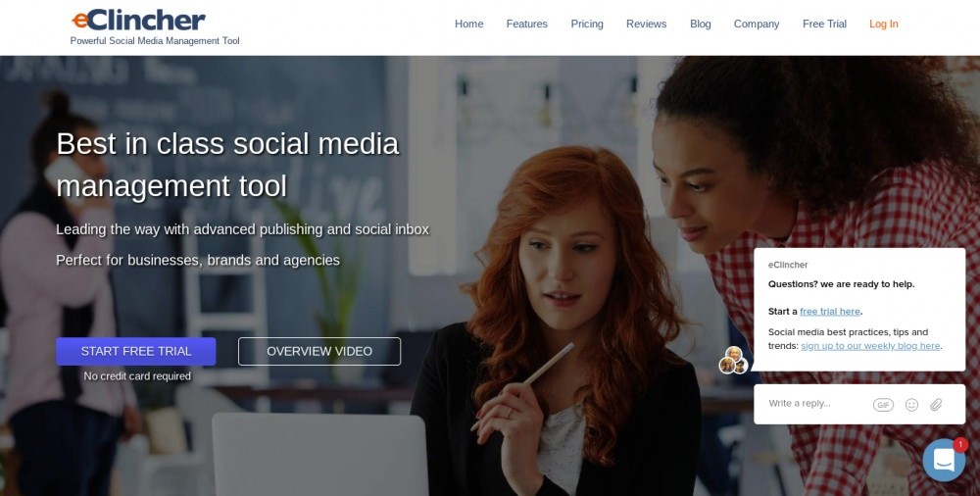Click the START FREE TRIAL button
Viewport: 980px width, 496px height.
point(135,352)
